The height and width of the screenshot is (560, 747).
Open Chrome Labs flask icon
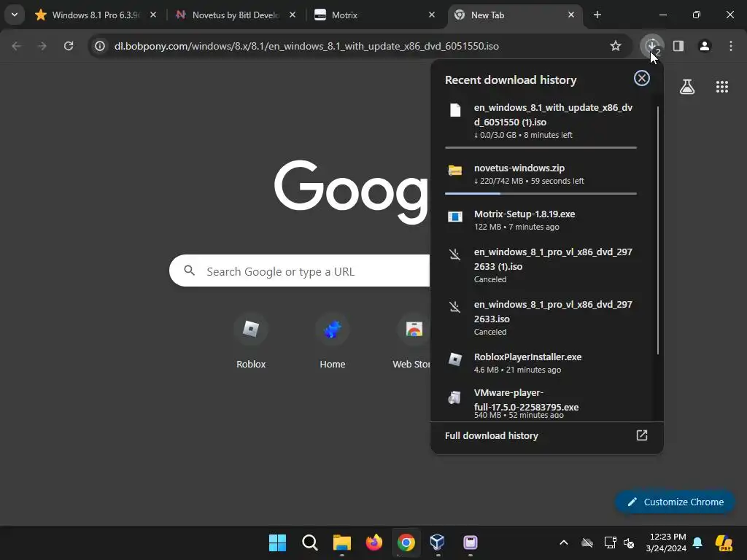[687, 87]
